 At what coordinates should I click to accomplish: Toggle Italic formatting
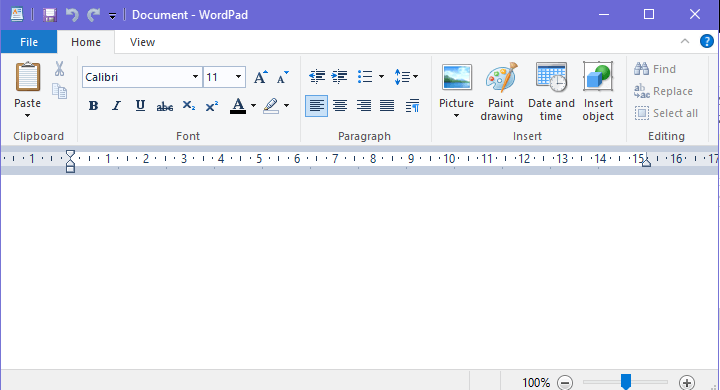[x=117, y=106]
